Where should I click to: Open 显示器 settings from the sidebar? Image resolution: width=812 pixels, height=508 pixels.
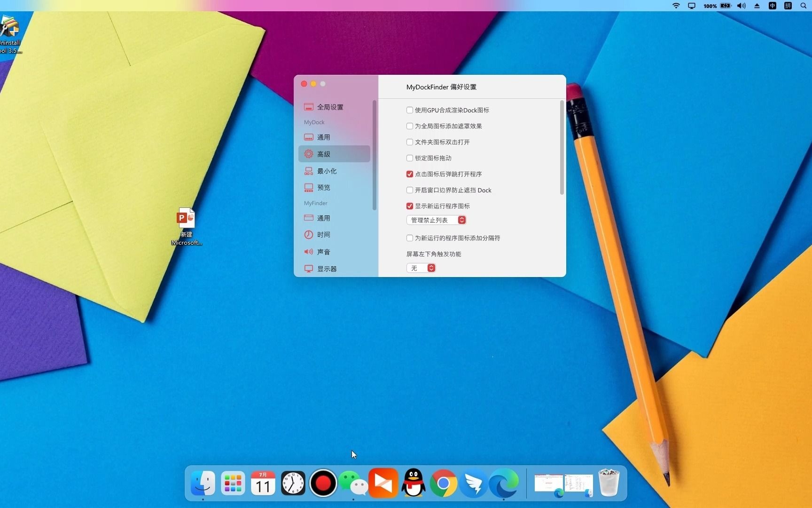[327, 269]
